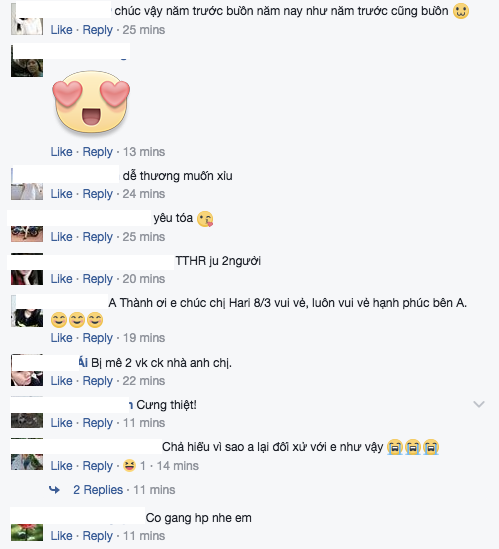Click the first crying emoji in 'đối xử' comment
The image size is (499, 549).
pyautogui.click(x=395, y=447)
